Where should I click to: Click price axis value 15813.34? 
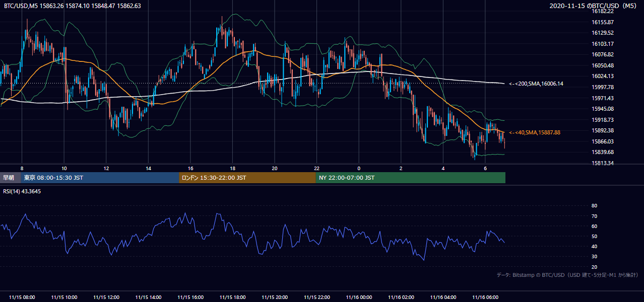(x=602, y=163)
